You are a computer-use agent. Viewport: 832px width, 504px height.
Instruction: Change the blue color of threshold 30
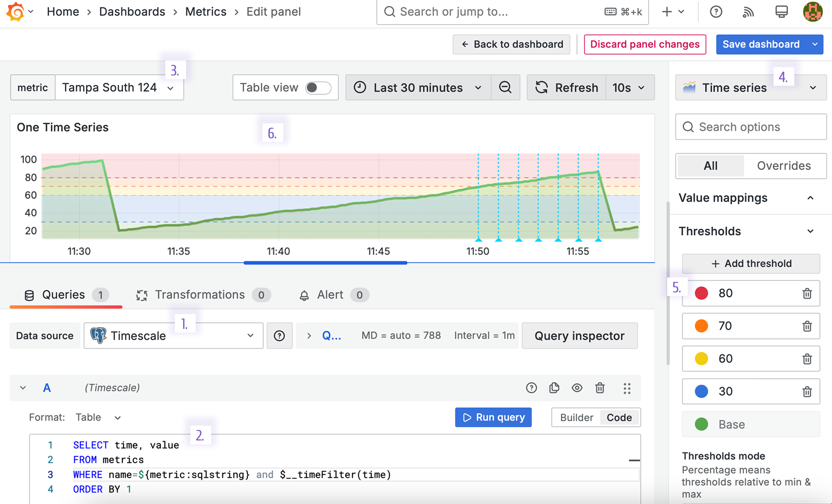[x=701, y=391]
